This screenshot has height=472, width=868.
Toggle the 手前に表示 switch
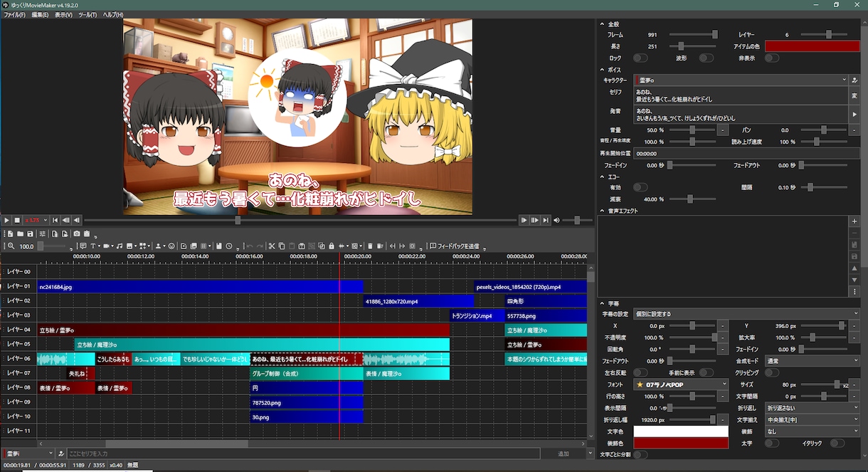[706, 372]
